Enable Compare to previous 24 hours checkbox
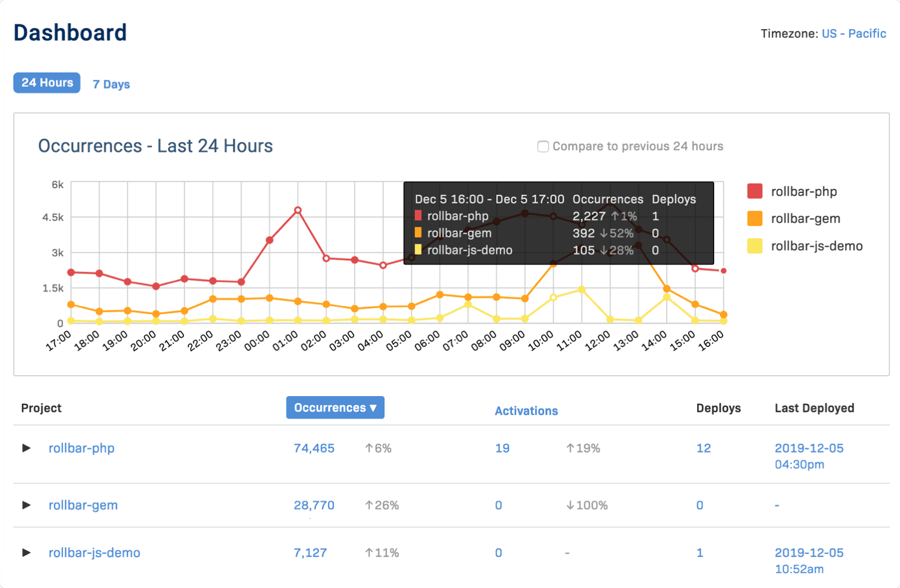This screenshot has width=900, height=588. click(x=543, y=146)
